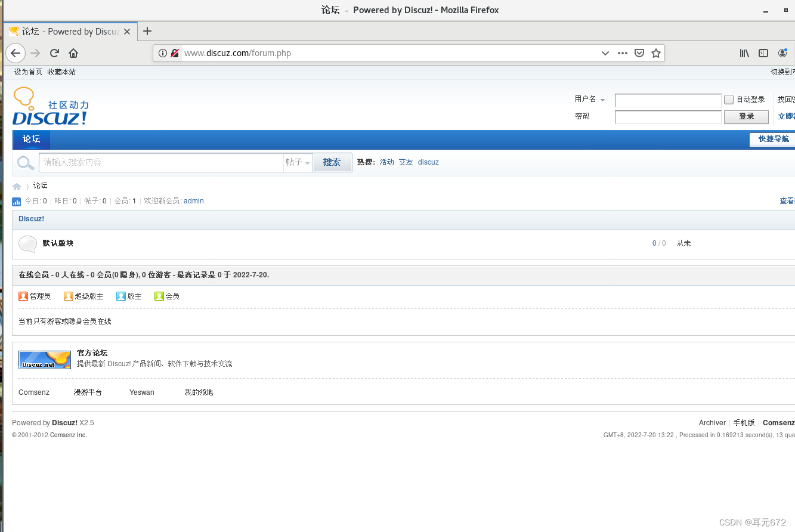
Task: Click the Powered by Discuz! link
Action: point(64,423)
